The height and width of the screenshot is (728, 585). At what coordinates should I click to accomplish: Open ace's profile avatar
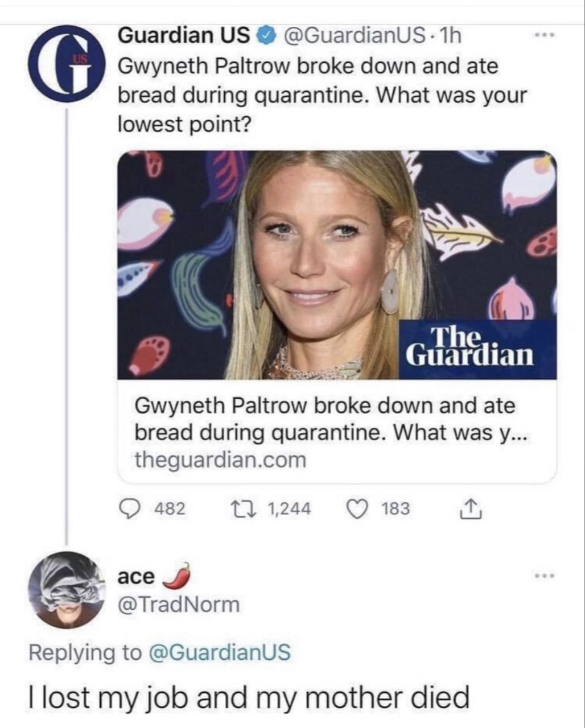click(67, 590)
